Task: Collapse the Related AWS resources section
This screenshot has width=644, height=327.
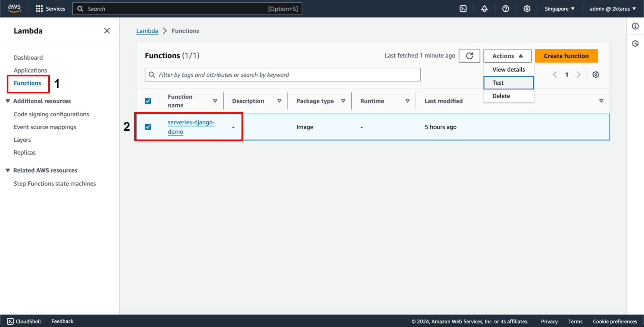Action: pyautogui.click(x=8, y=170)
